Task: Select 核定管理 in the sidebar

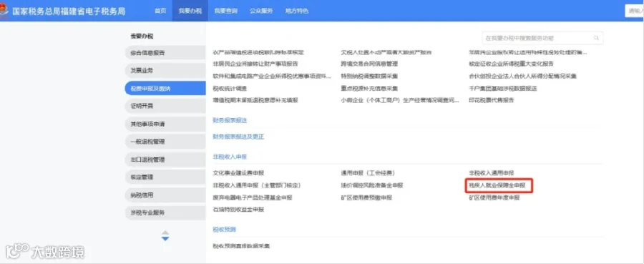Action: [x=165, y=177]
